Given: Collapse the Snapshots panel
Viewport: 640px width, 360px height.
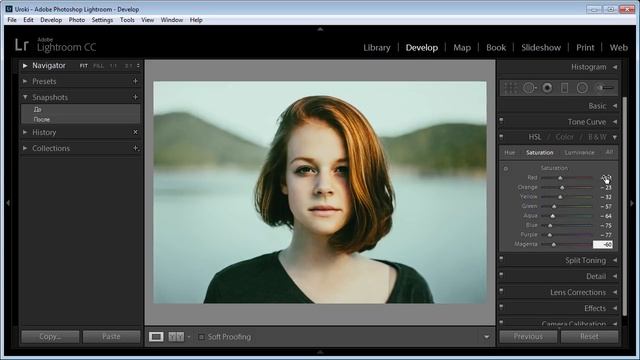Looking at the screenshot, I should [25, 97].
